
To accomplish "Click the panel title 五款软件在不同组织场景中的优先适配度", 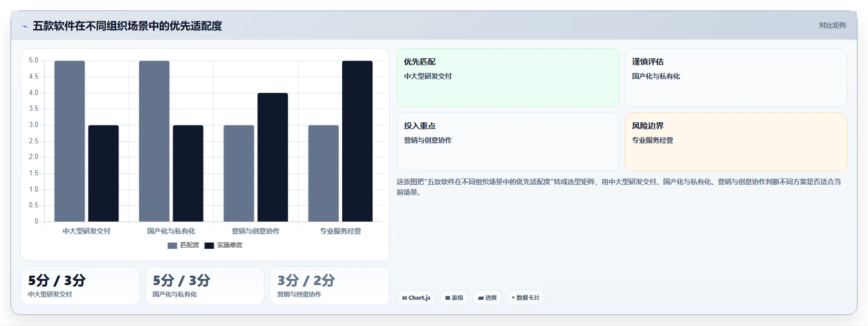I will [x=127, y=26].
